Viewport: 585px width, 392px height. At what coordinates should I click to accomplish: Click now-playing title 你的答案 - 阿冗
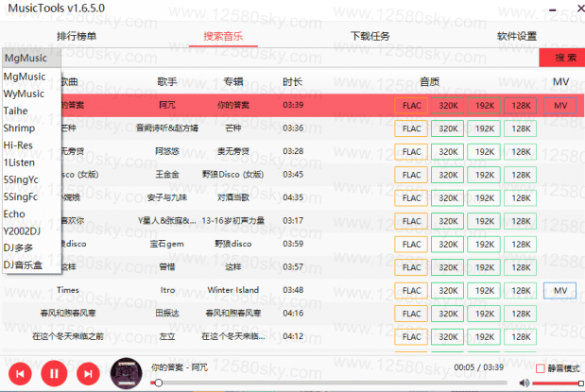(180, 367)
